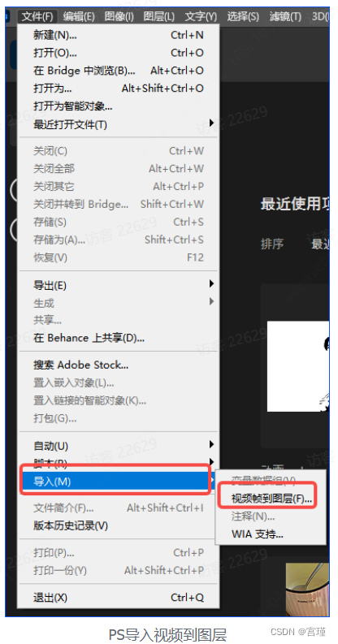This screenshot has height=644, width=338.
Task: Open the 滤镜(T) menu
Action: tap(285, 16)
